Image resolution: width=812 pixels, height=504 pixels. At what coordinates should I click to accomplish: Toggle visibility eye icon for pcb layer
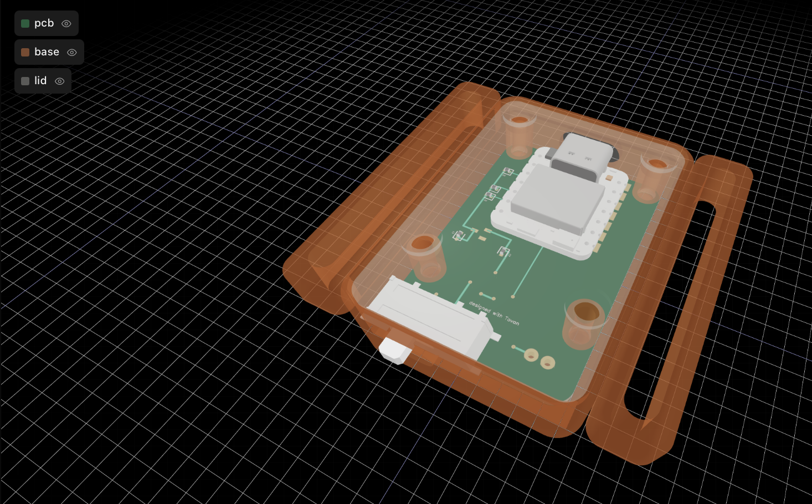coord(66,24)
